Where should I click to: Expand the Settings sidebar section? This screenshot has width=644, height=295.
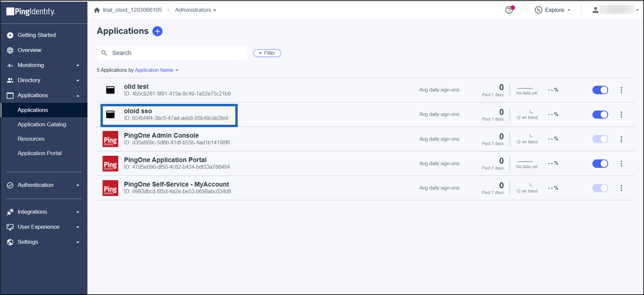click(44, 242)
